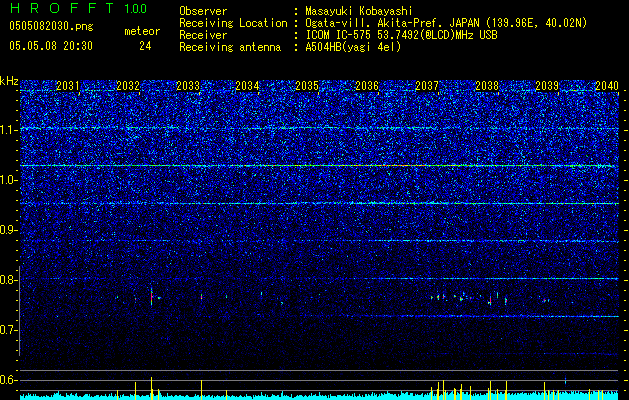Click the A504HB(yagi 4el) antenna text
This screenshot has height=400, width=629.
(353, 47)
